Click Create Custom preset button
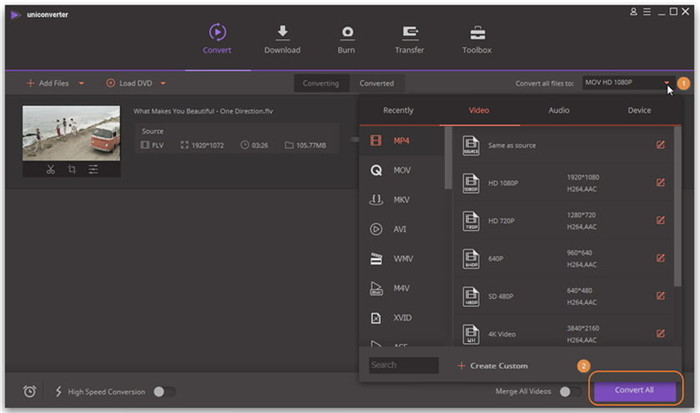 pyautogui.click(x=492, y=365)
